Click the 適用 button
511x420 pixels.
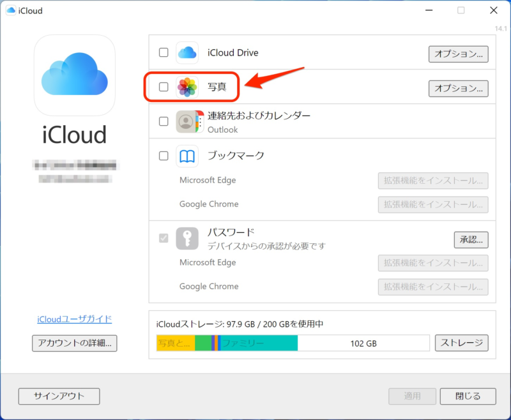pos(412,396)
